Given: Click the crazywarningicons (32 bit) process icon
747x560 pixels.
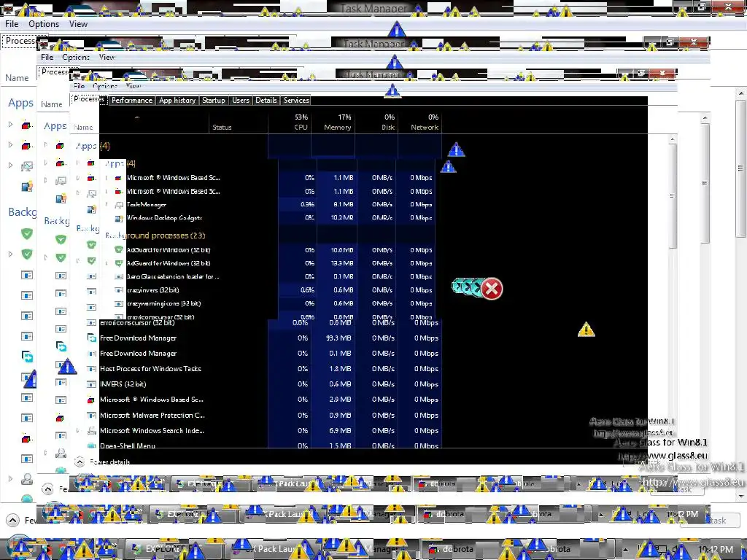Looking at the screenshot, I should click(119, 303).
